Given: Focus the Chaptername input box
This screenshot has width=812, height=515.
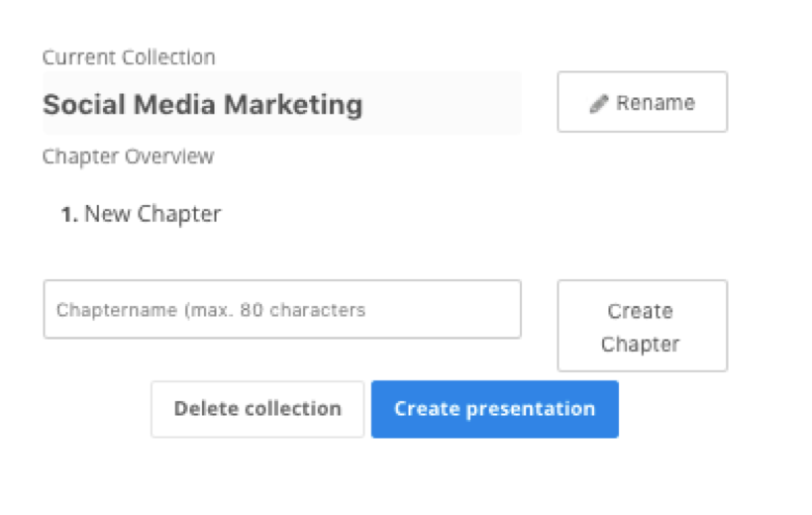Looking at the screenshot, I should (x=282, y=309).
